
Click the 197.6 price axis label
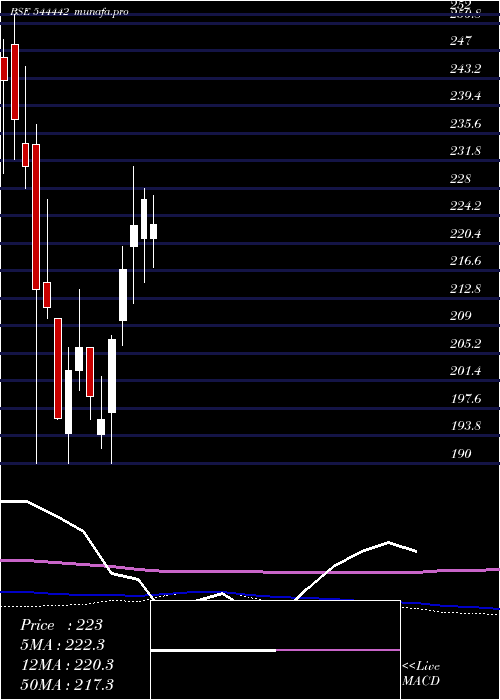[x=466, y=399]
